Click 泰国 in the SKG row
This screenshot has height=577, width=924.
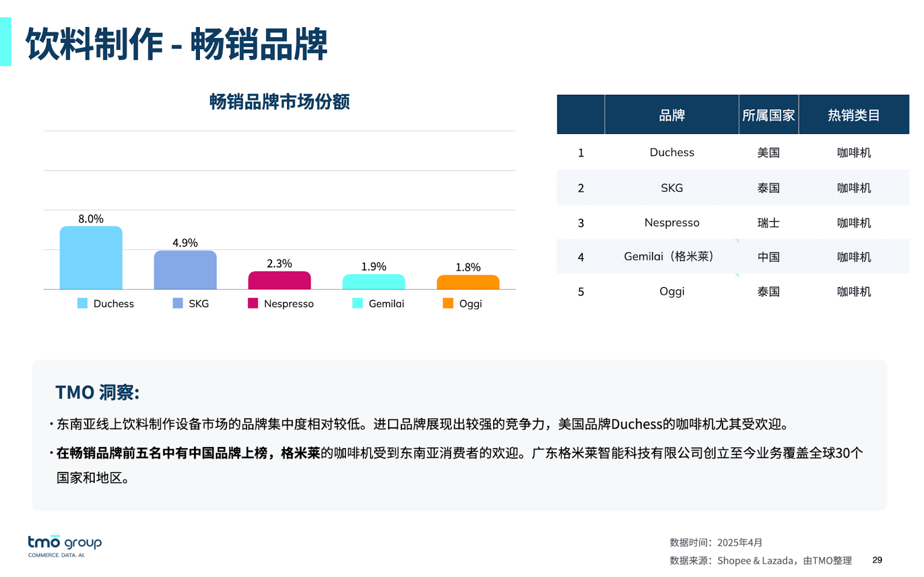tap(769, 188)
